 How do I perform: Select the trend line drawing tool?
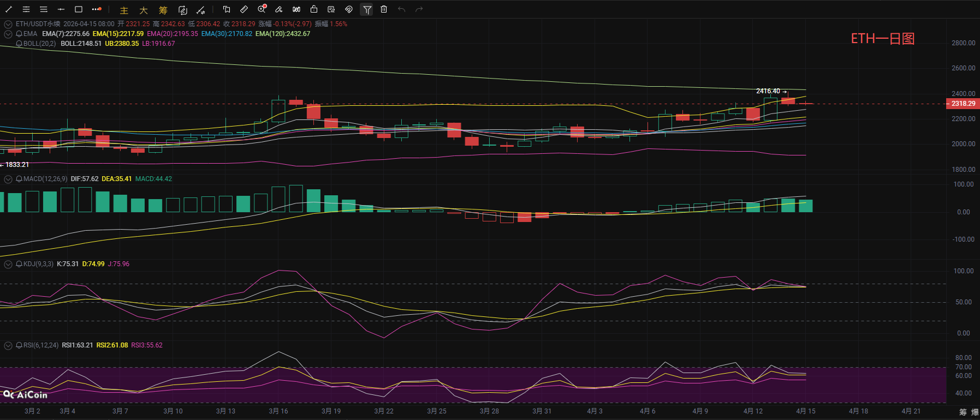click(9, 9)
